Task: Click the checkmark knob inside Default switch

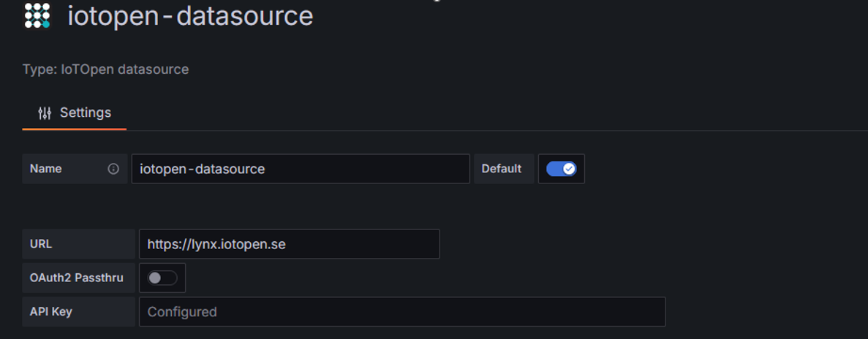Action: [x=568, y=169]
